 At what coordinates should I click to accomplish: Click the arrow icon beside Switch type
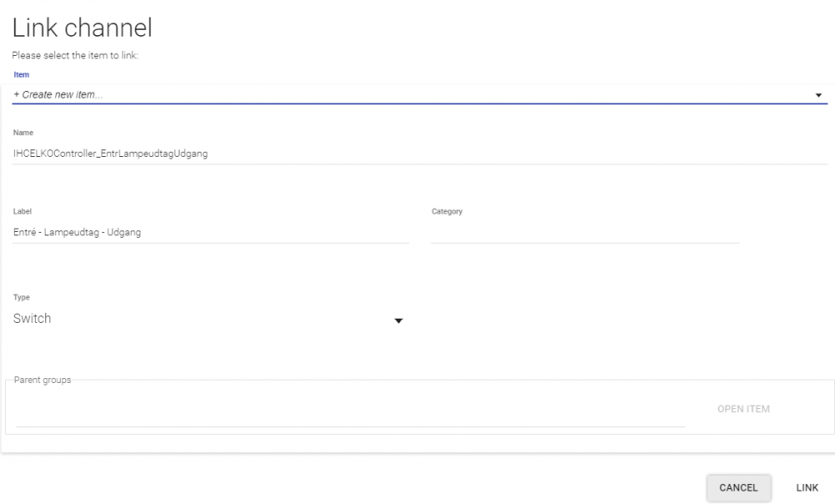[398, 321]
